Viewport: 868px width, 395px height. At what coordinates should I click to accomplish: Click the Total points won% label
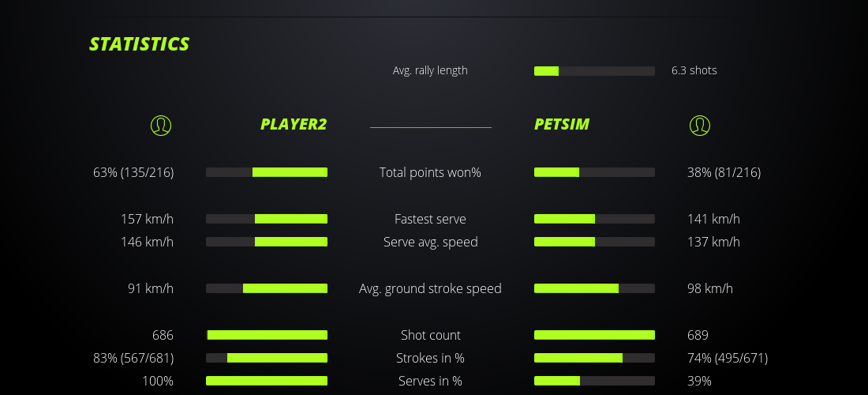[x=430, y=172]
